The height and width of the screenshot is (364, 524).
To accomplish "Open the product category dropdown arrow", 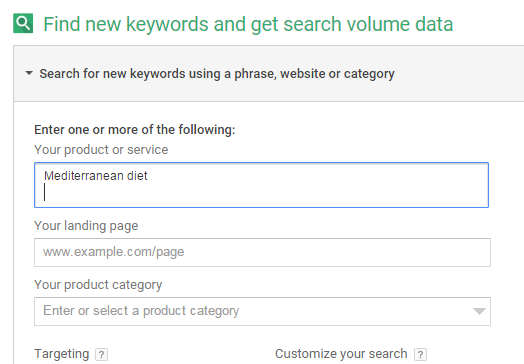I will [479, 311].
